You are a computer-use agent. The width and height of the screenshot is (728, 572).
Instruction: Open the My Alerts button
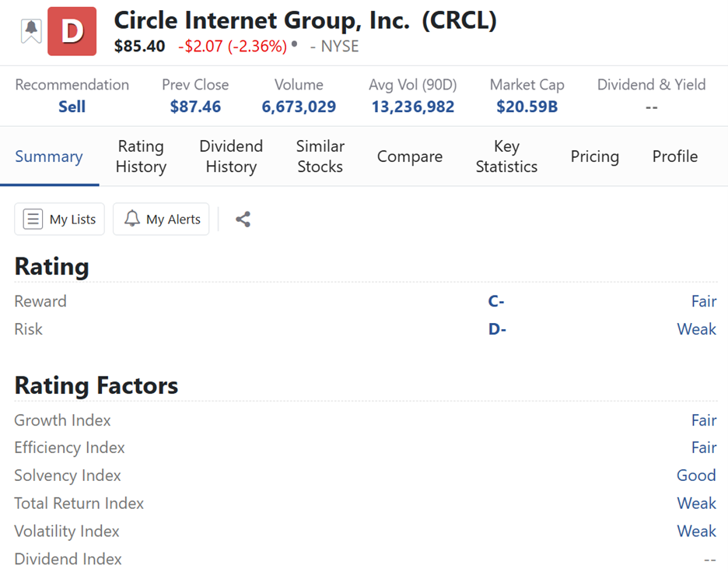click(x=161, y=219)
